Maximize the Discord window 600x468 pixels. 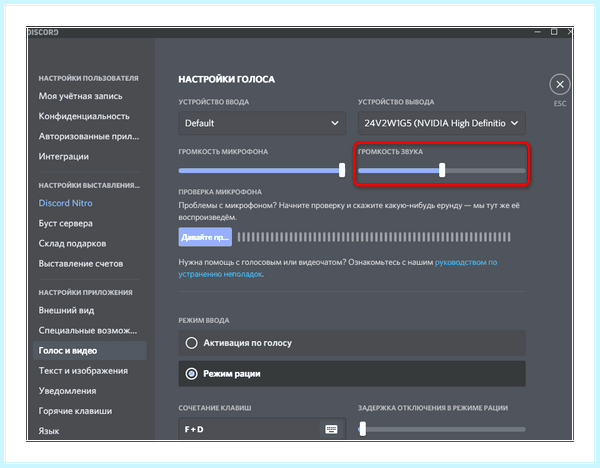(x=554, y=32)
